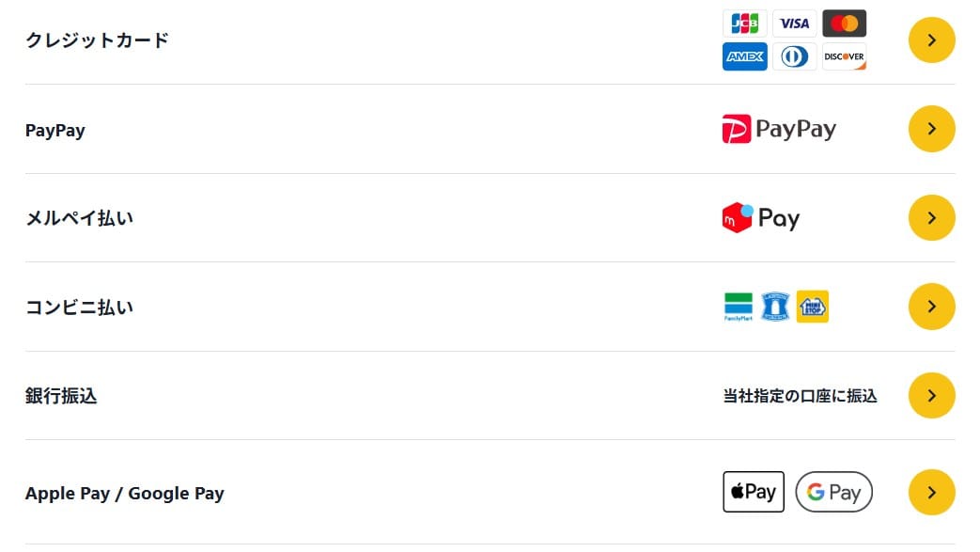Click the Apple Pay badge

[x=754, y=492]
